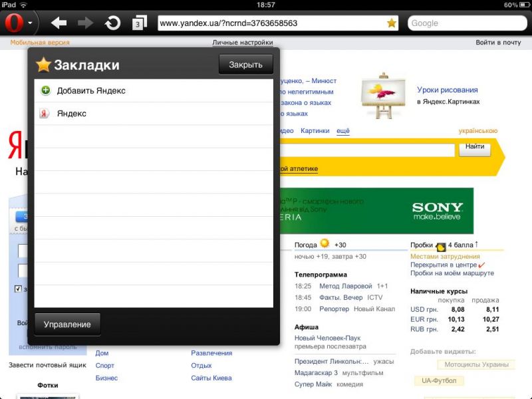Open the Opera menu dropdown arrow
Viewport: 532px width, 399px height.
pos(31,23)
